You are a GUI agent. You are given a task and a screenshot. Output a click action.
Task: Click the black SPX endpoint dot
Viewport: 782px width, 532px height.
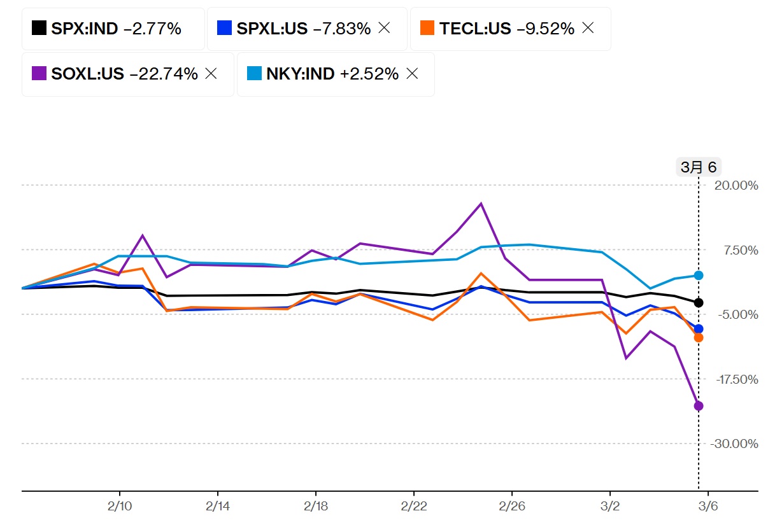(699, 302)
